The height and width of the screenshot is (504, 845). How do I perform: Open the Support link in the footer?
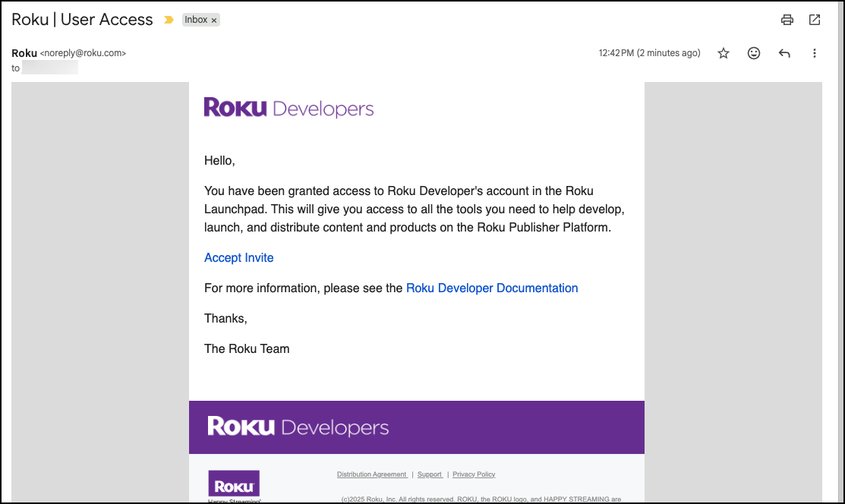point(430,474)
